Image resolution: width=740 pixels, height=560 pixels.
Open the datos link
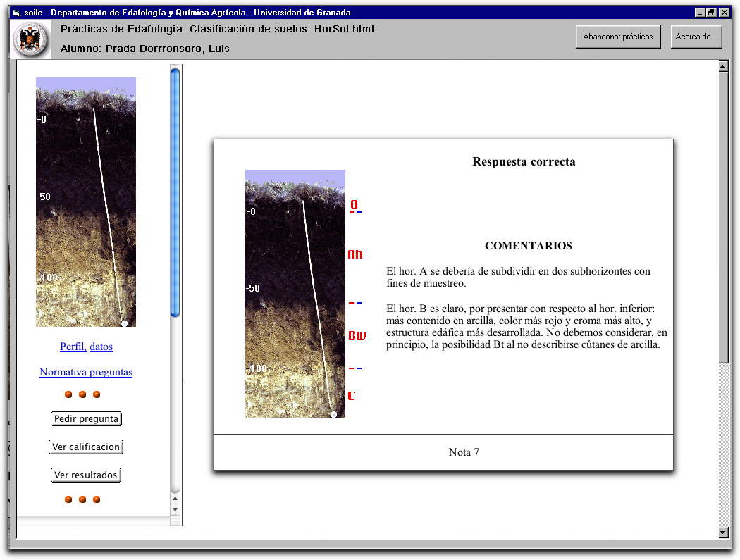tap(101, 347)
